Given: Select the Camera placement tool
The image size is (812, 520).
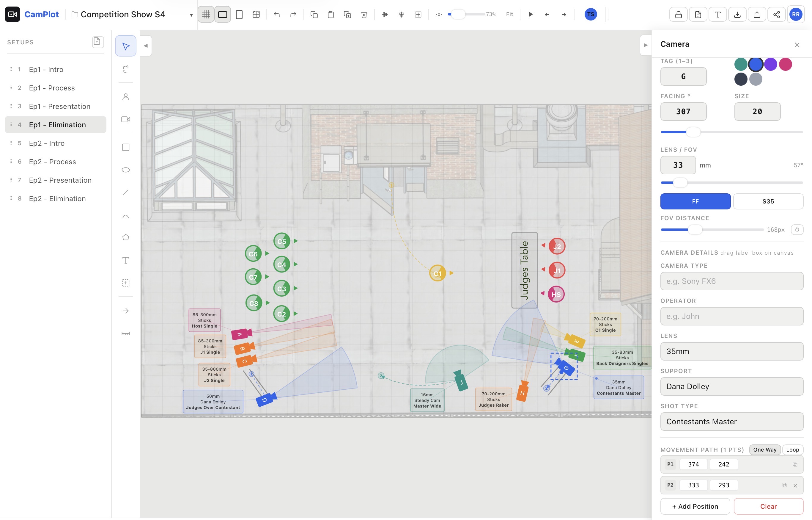Looking at the screenshot, I should click(125, 119).
